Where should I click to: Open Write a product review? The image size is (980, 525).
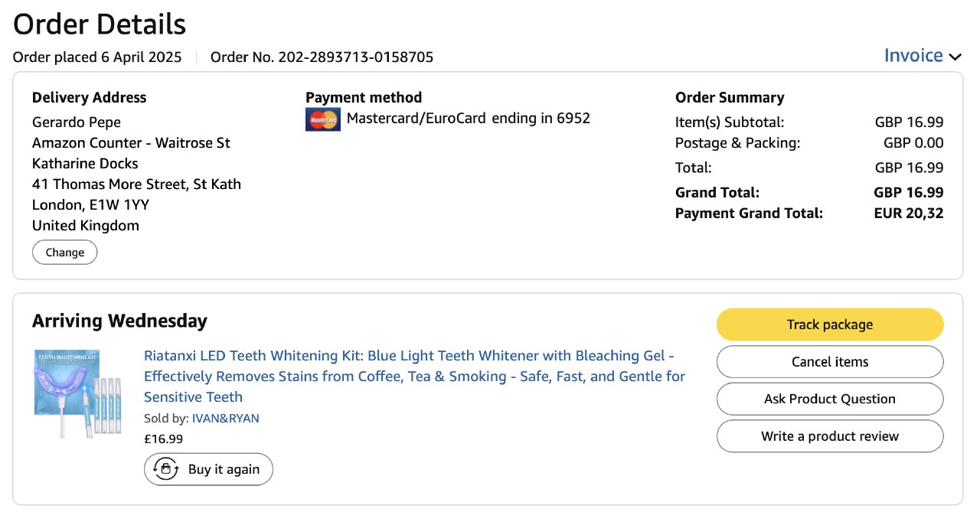[x=829, y=436]
